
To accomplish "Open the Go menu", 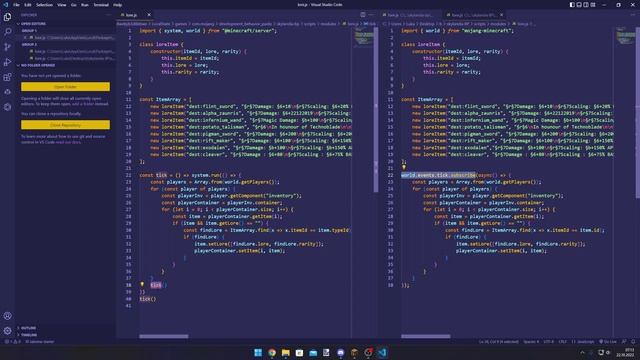I will (73, 5).
